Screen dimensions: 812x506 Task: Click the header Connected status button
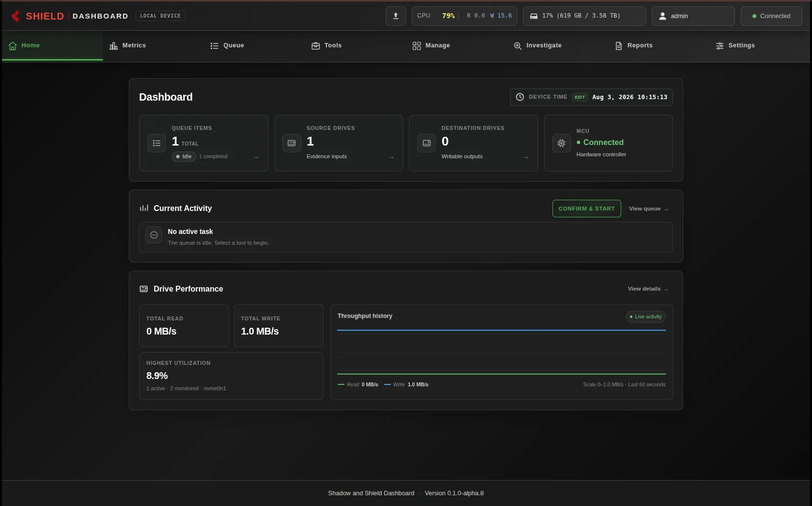771,16
